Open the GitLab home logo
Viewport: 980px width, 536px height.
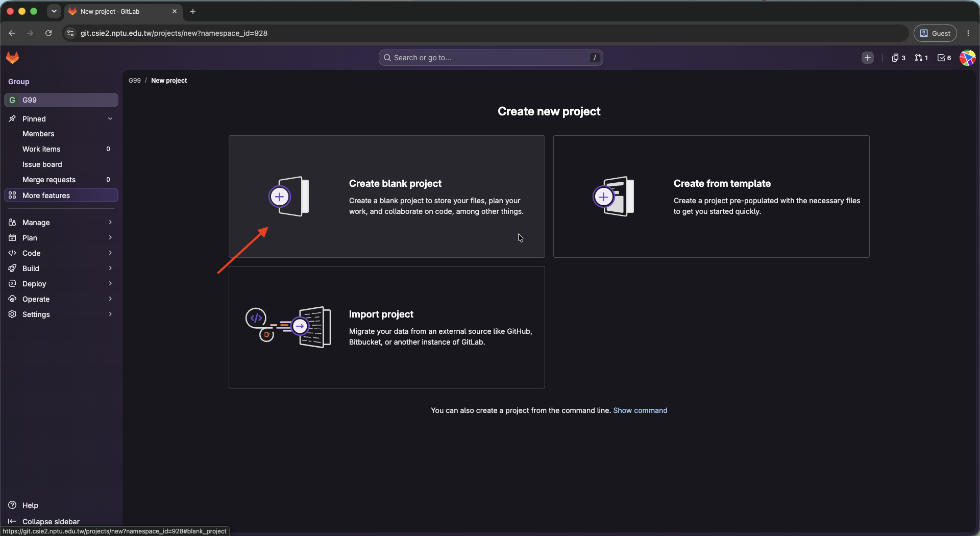coord(13,58)
